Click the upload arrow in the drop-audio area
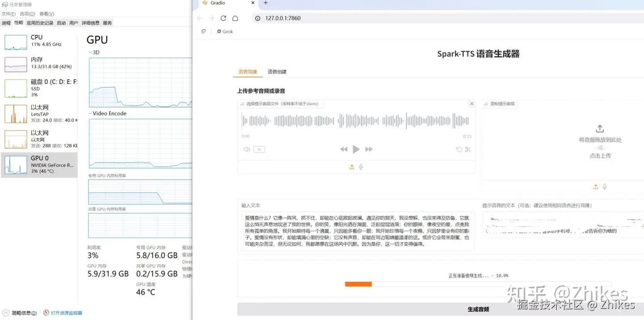Image resolution: width=644 pixels, height=320 pixels. point(600,129)
